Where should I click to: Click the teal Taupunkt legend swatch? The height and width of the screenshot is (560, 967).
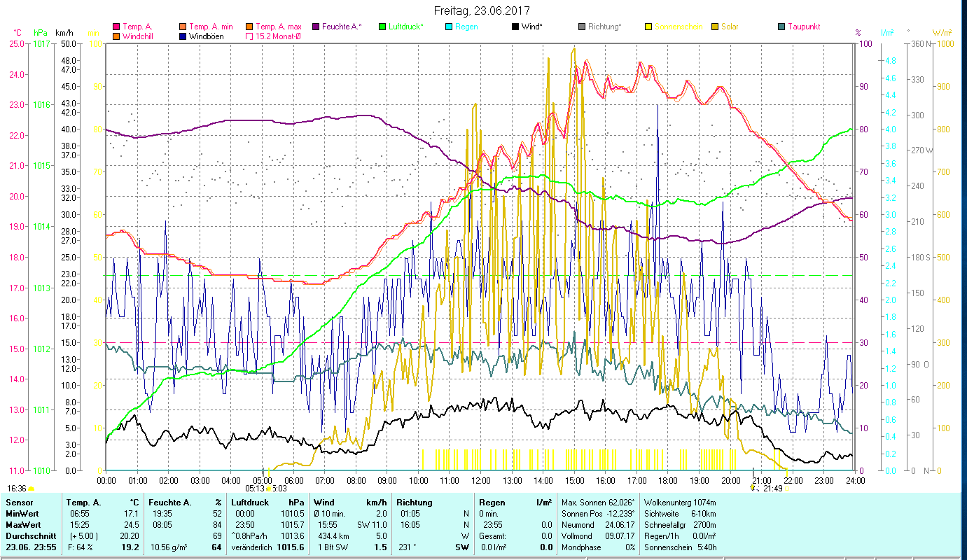point(781,27)
